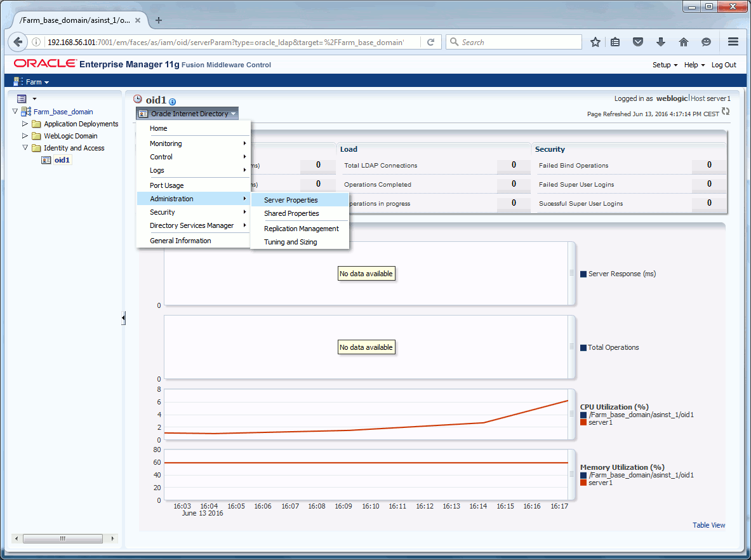The width and height of the screenshot is (751, 560).
Task: Select oid1 in the navigation tree
Action: (62, 160)
